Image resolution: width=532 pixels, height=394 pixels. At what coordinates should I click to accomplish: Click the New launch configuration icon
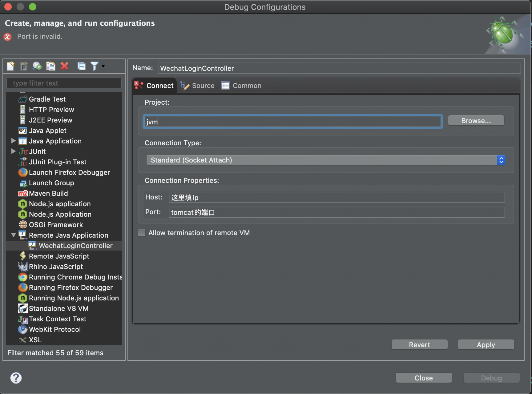[11, 66]
